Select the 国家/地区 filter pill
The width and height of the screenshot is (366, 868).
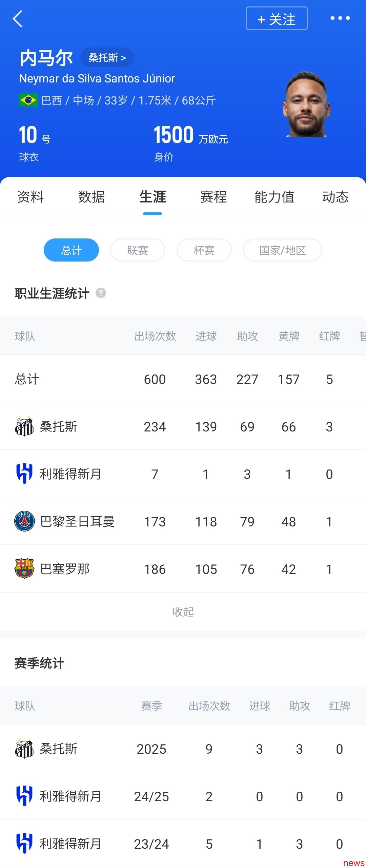[282, 250]
